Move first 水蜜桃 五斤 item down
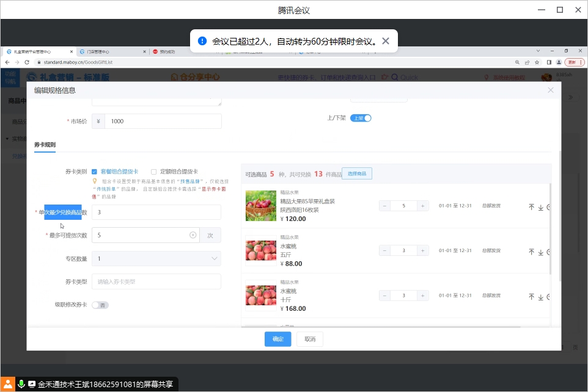This screenshot has width=588, height=392. coord(540,252)
